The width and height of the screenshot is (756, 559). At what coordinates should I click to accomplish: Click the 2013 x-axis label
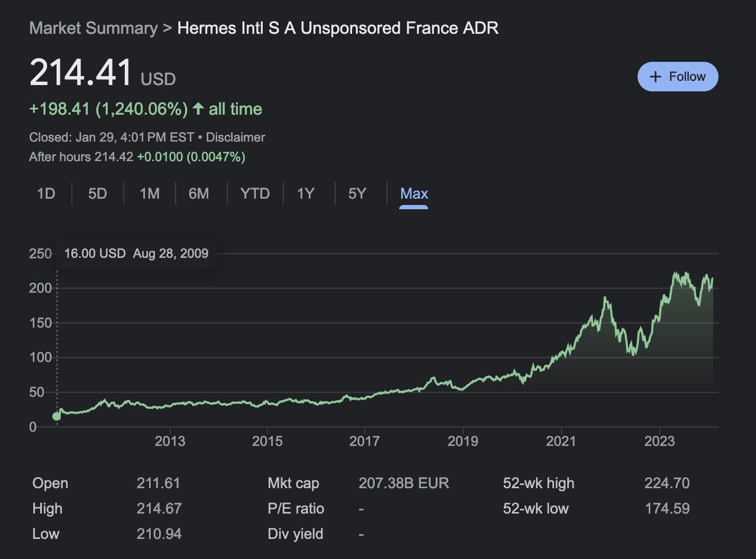coord(170,441)
